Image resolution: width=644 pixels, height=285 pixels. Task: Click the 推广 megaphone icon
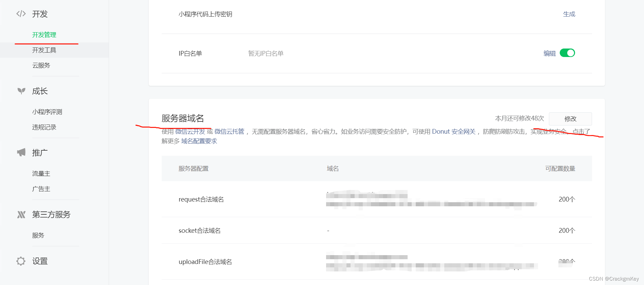[21, 153]
